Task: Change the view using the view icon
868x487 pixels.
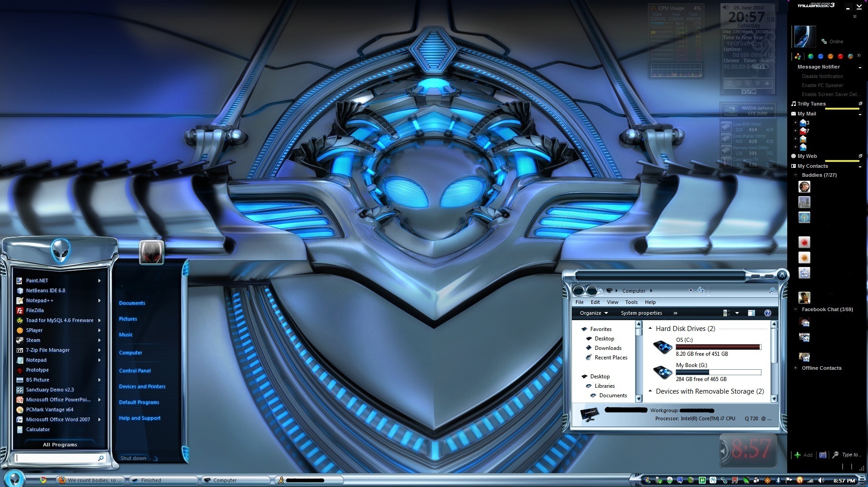Action: point(727,313)
